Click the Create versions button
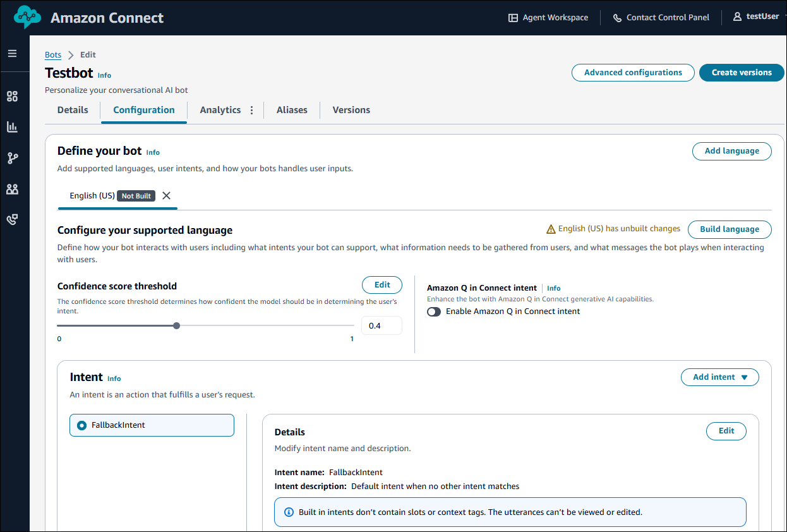787x532 pixels. click(741, 73)
